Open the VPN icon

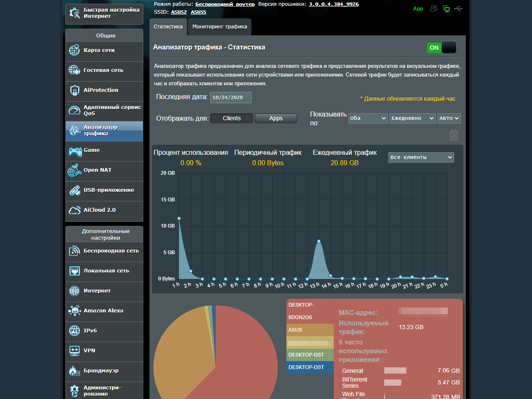75,351
